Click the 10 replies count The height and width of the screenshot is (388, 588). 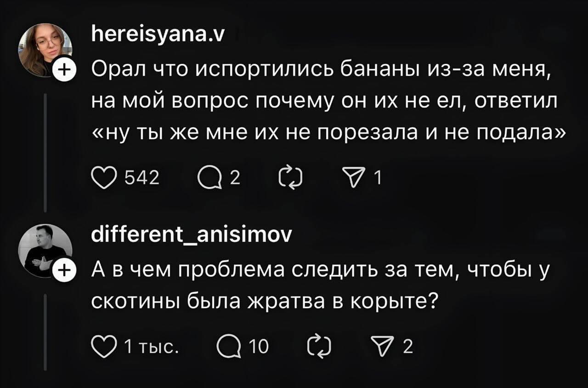260,346
